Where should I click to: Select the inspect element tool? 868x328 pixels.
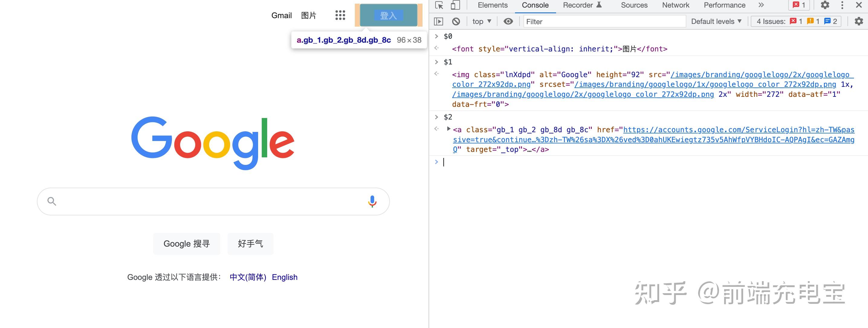pyautogui.click(x=439, y=5)
